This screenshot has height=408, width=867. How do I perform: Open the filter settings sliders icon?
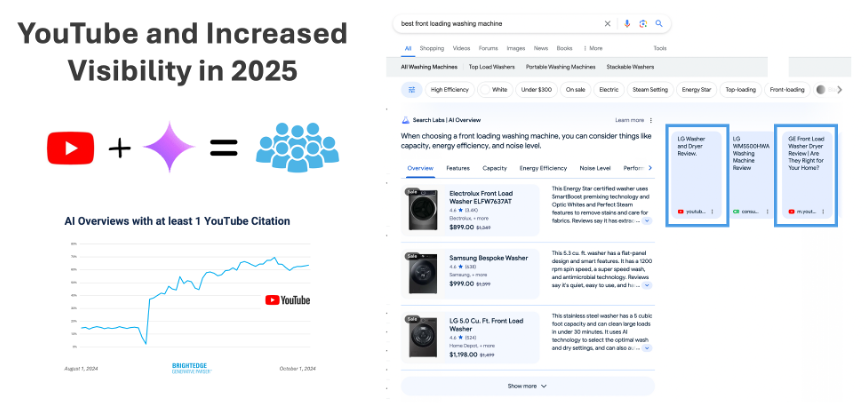(x=411, y=90)
